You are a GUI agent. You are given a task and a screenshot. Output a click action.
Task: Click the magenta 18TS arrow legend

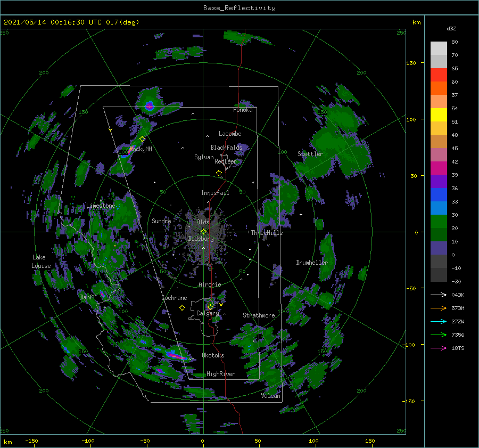click(439, 348)
